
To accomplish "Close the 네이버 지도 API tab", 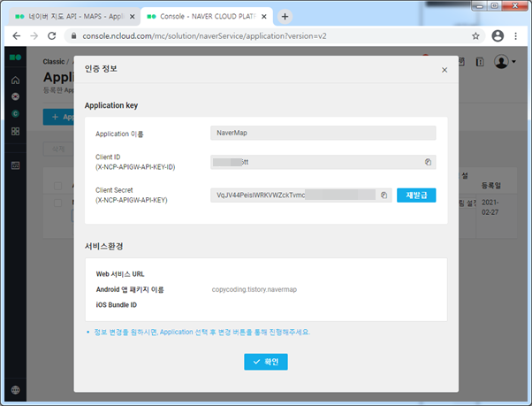I will click(133, 16).
